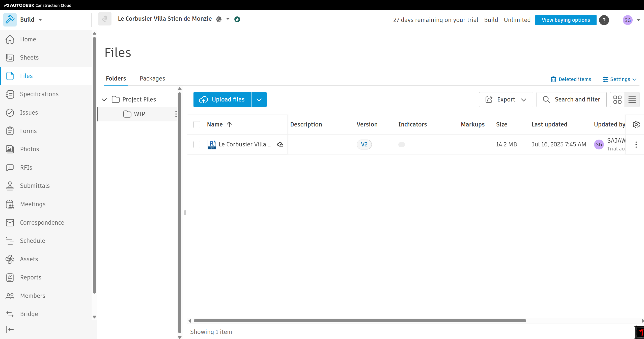The image size is (644, 339).
Task: Click the help question mark icon
Action: [x=604, y=20]
